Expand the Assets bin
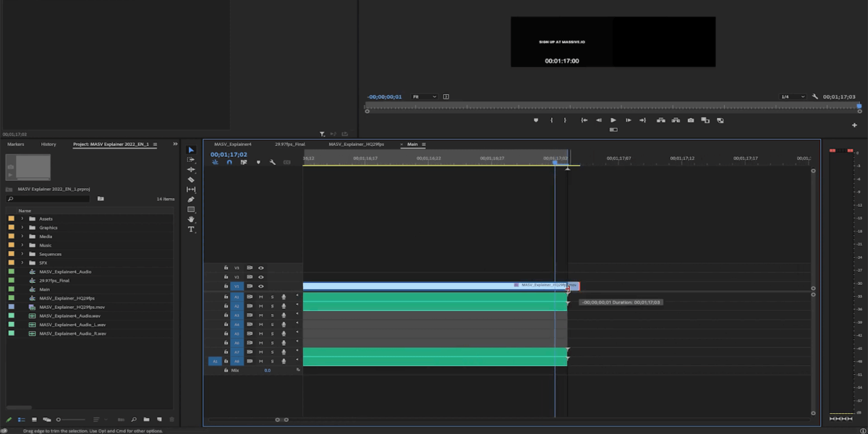Viewport: 868px width, 434px height. pyautogui.click(x=22, y=218)
